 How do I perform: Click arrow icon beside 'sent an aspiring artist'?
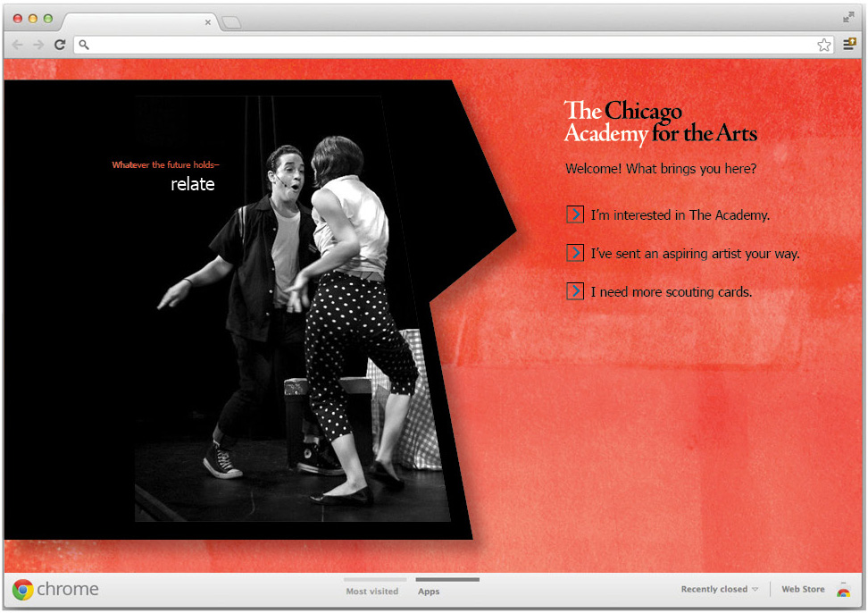click(x=574, y=253)
